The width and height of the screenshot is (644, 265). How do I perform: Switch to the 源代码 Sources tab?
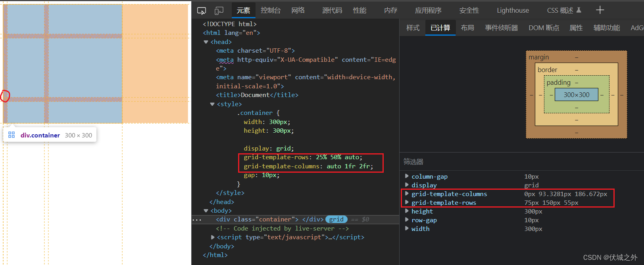(332, 10)
